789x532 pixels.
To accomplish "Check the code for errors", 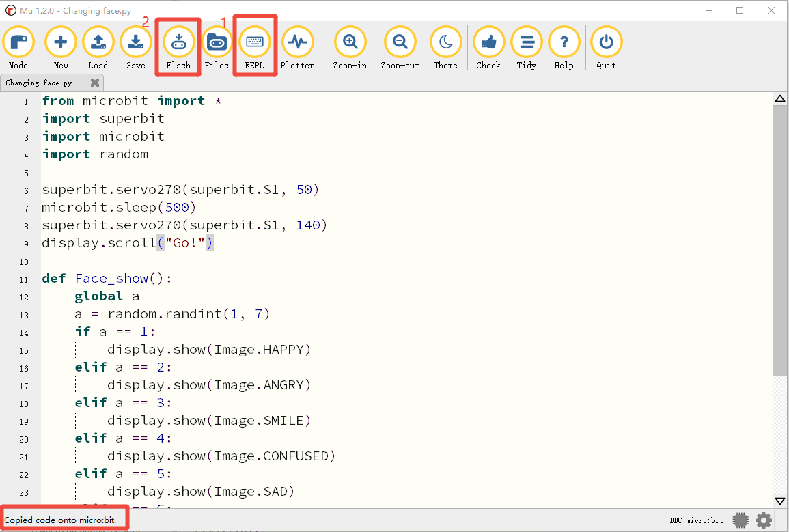I will [x=488, y=48].
